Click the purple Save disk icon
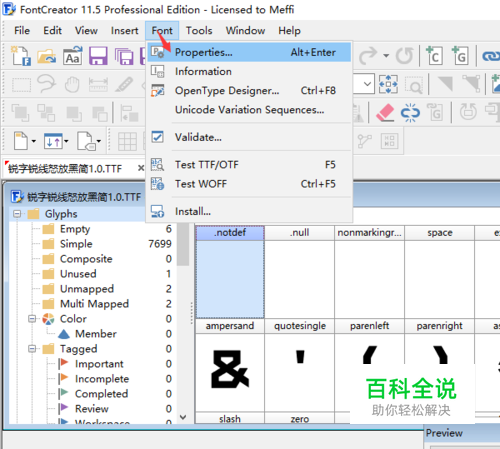500x449 pixels. pyautogui.click(x=98, y=56)
